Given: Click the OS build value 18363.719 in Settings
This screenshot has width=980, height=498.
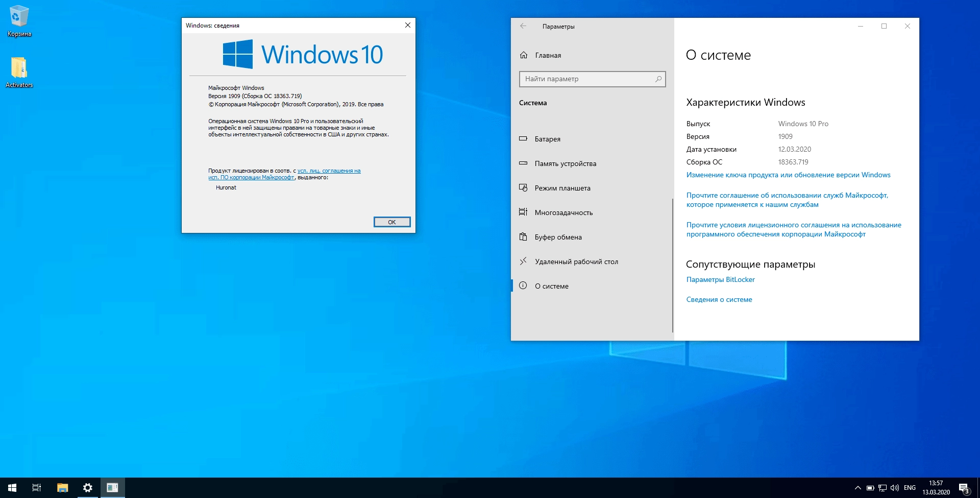Looking at the screenshot, I should pos(793,162).
